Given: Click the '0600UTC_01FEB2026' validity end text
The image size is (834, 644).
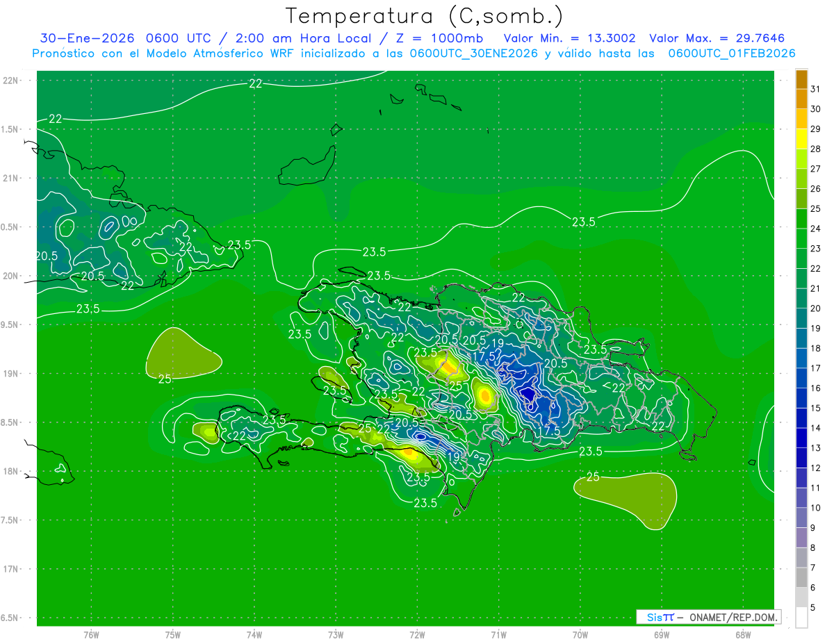Looking at the screenshot, I should tap(732, 53).
